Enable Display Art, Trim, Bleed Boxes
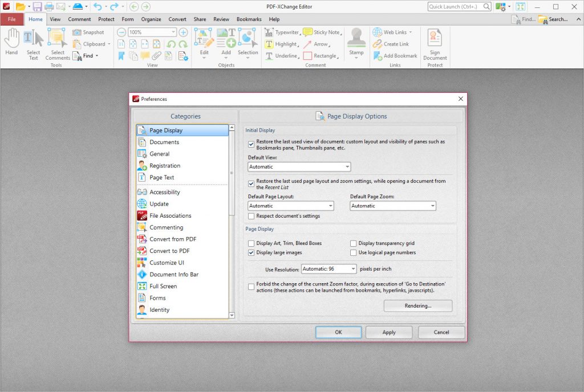The height and width of the screenshot is (392, 584). coord(252,243)
